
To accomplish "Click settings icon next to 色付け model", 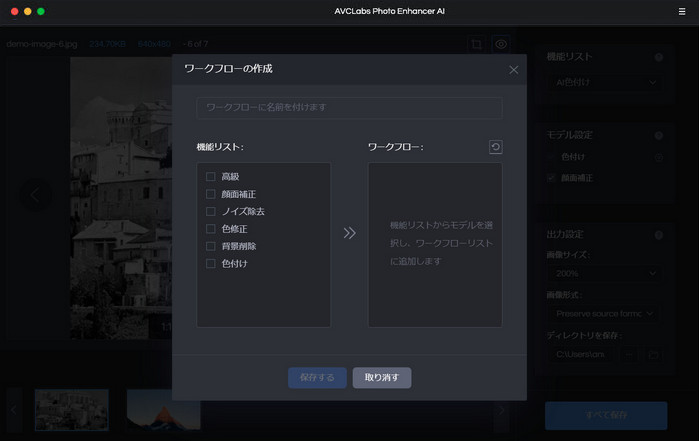I will [659, 157].
